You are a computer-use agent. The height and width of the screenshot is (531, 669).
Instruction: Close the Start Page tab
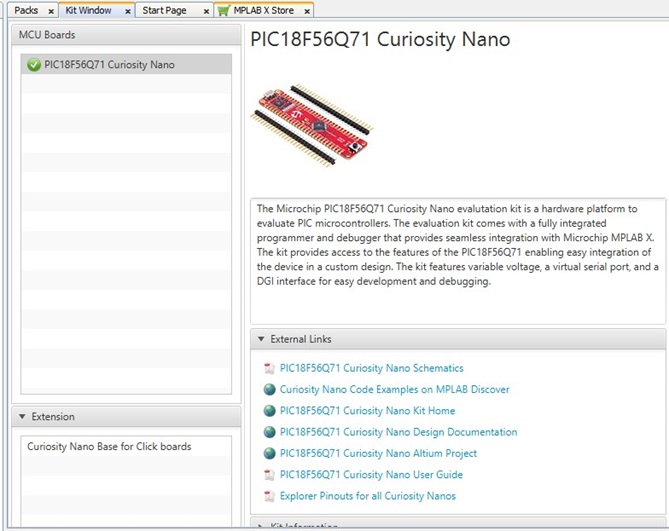(206, 12)
